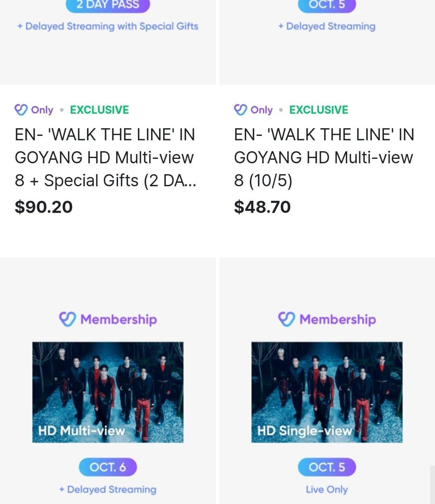This screenshot has height=504, width=435.
Task: Switch to the Delayed Streaming with Special Gifts option
Action: tap(108, 26)
